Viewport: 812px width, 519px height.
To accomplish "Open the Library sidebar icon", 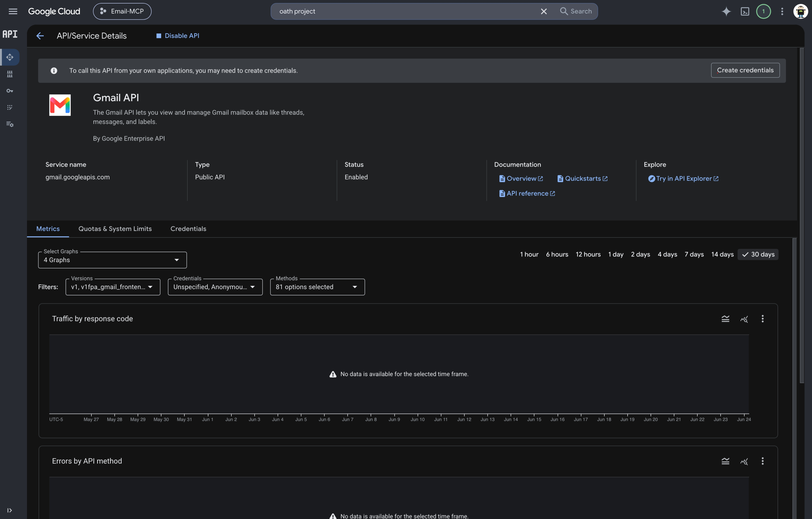I will point(10,74).
